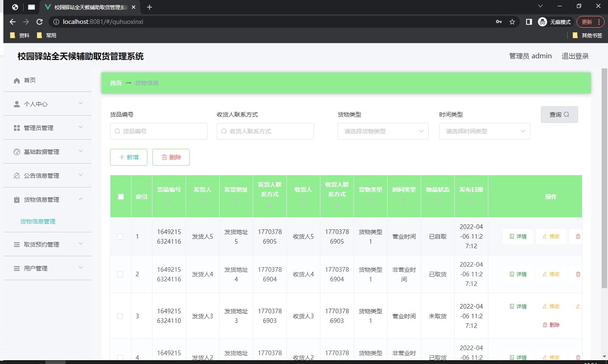Click the 退出登录 link
Image resolution: width=608 pixels, height=364 pixels.
pyautogui.click(x=575, y=56)
